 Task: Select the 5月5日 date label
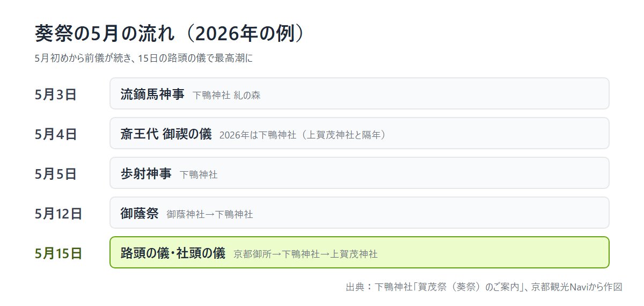(56, 174)
